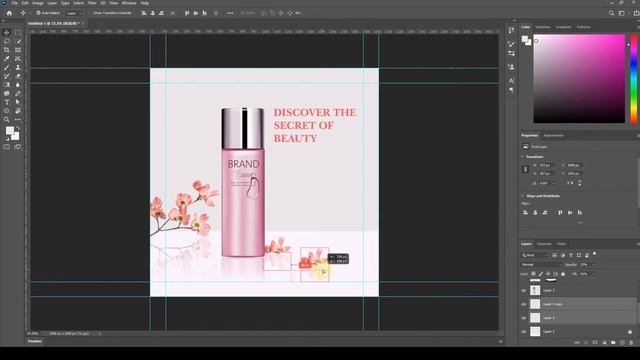Open the rotation angle dropdown in Transform
This screenshot has height=360, width=640.
pos(553,183)
